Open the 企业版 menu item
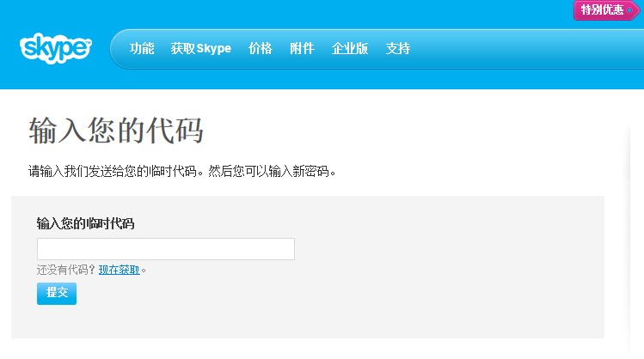Image resolution: width=644 pixels, height=359 pixels. (x=350, y=48)
